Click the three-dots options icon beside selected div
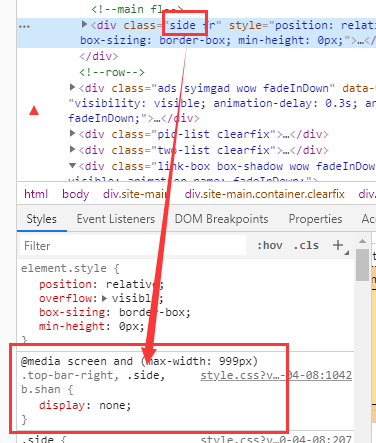 (24, 27)
